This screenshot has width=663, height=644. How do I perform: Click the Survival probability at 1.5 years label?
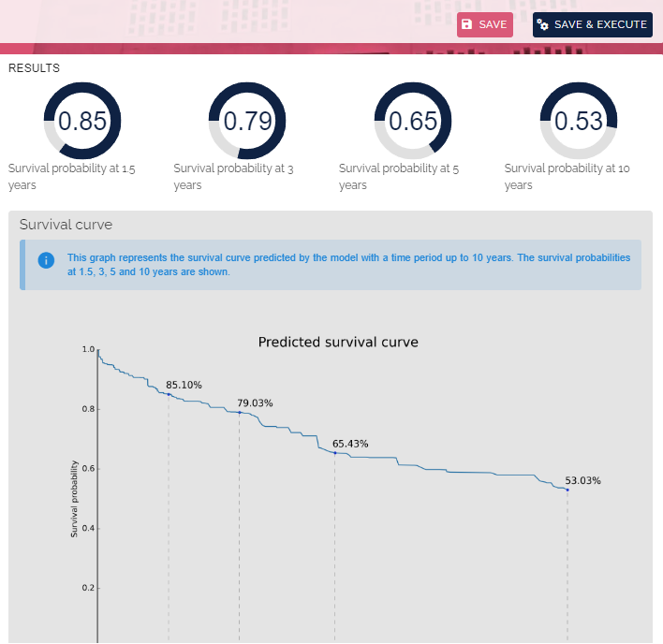click(x=71, y=177)
